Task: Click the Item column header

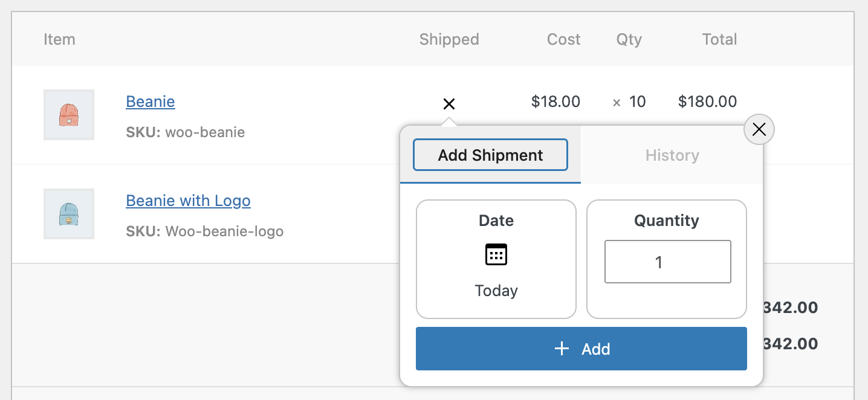Action: click(59, 40)
